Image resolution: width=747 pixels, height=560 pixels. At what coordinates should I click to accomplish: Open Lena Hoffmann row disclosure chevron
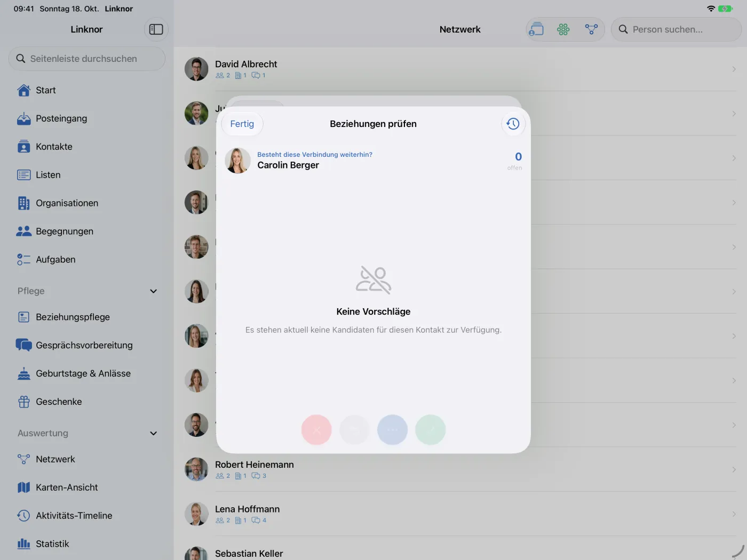(734, 514)
